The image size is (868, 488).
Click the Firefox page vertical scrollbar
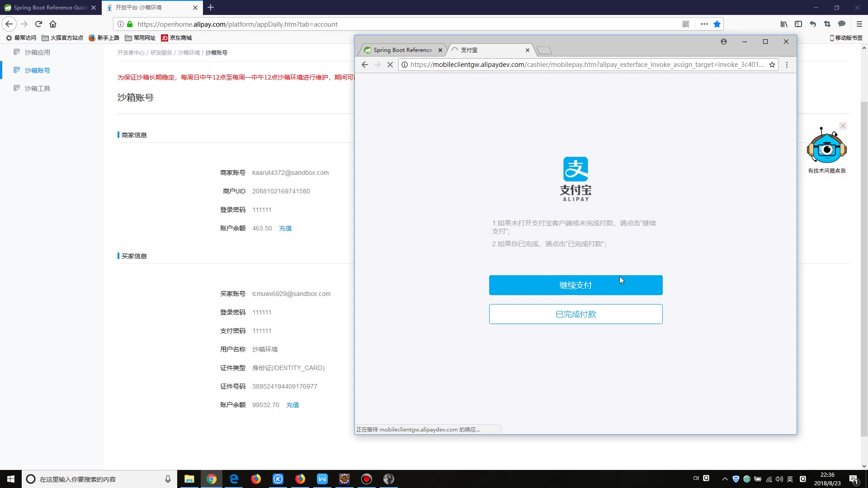(864, 269)
